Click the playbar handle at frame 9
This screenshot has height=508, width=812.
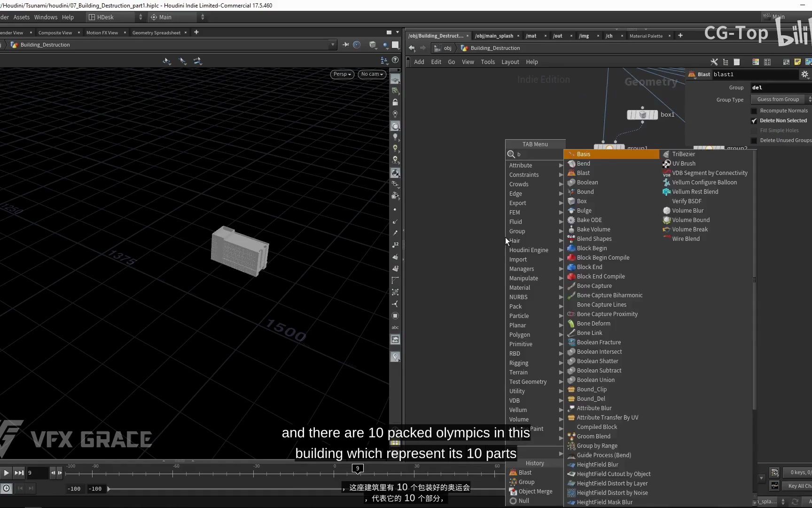tap(357, 468)
